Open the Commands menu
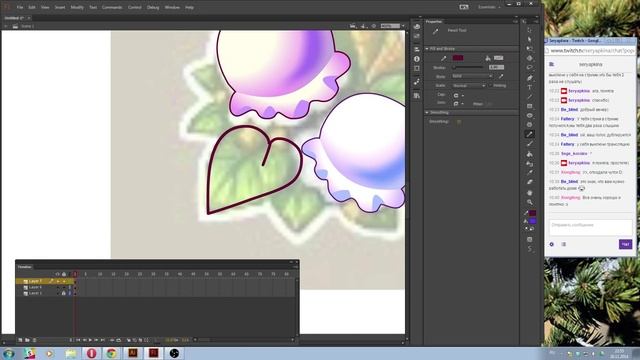Screen dimensions: 640x360 [112, 7]
